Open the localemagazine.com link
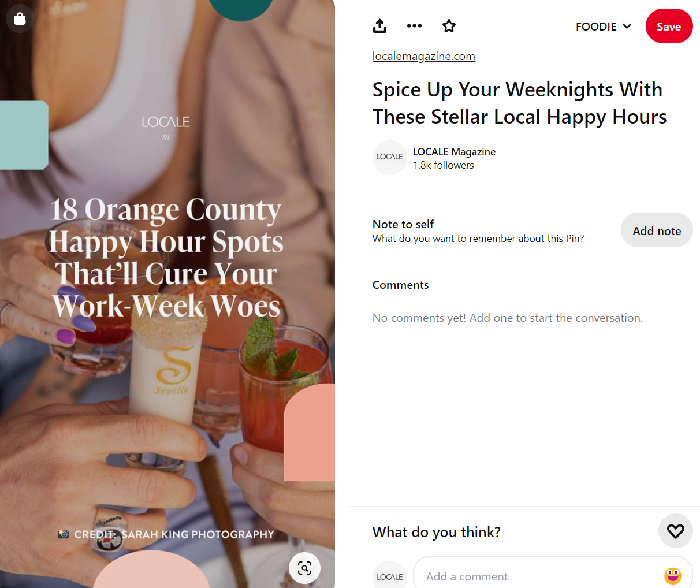The image size is (700, 588). 423,56
